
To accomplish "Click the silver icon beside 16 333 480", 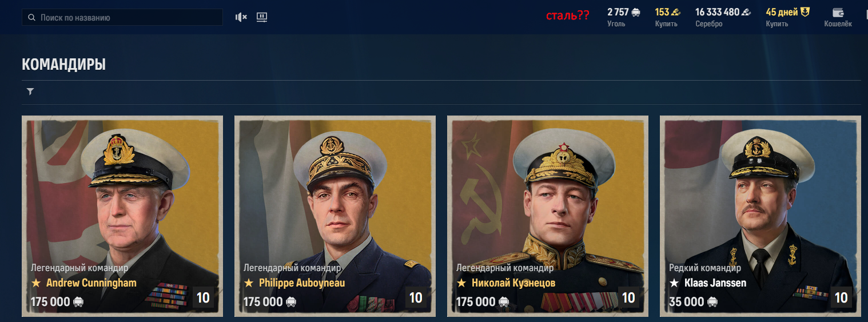I will [x=746, y=12].
